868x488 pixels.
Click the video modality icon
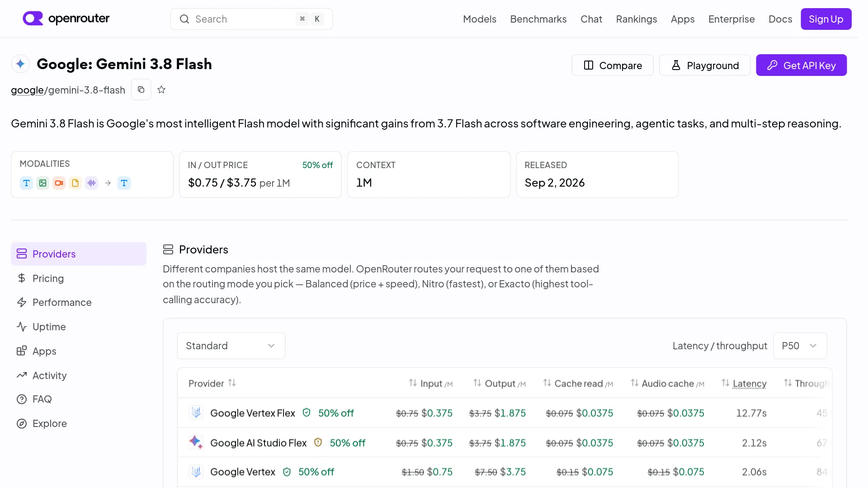(x=59, y=183)
